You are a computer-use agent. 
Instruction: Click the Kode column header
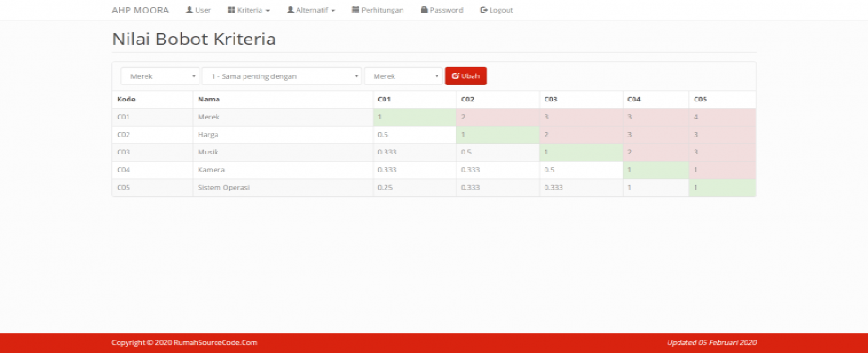pyautogui.click(x=152, y=100)
